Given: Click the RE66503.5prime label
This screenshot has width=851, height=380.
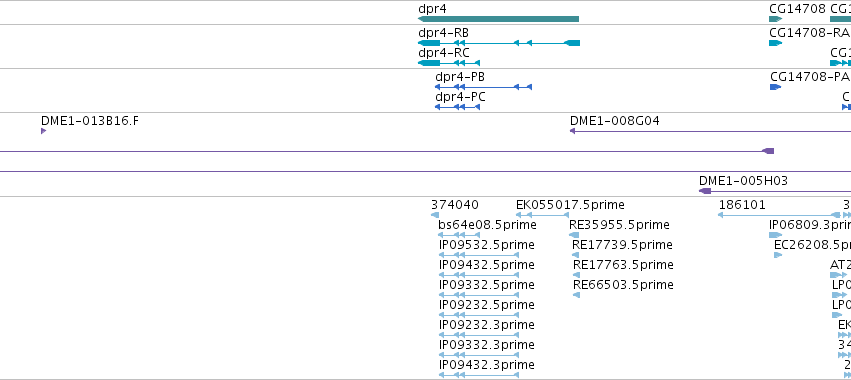Looking at the screenshot, I should tap(624, 284).
